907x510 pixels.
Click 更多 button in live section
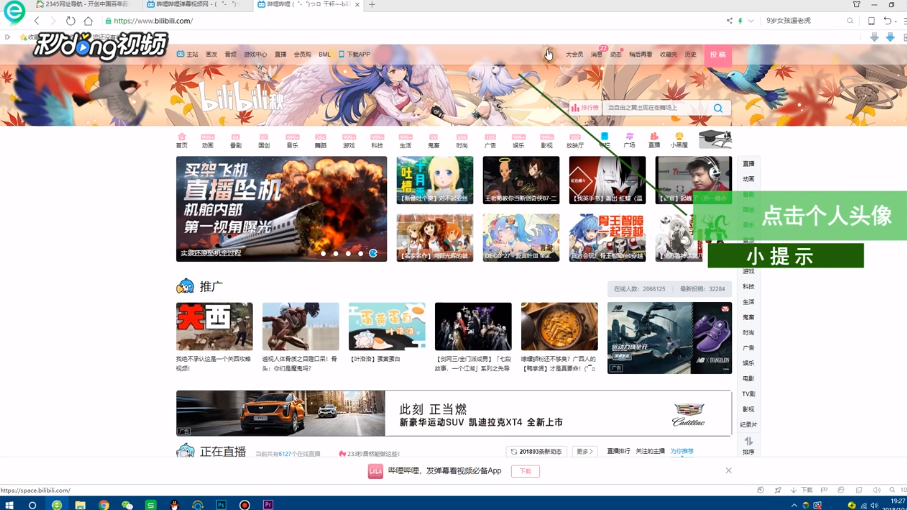point(585,452)
